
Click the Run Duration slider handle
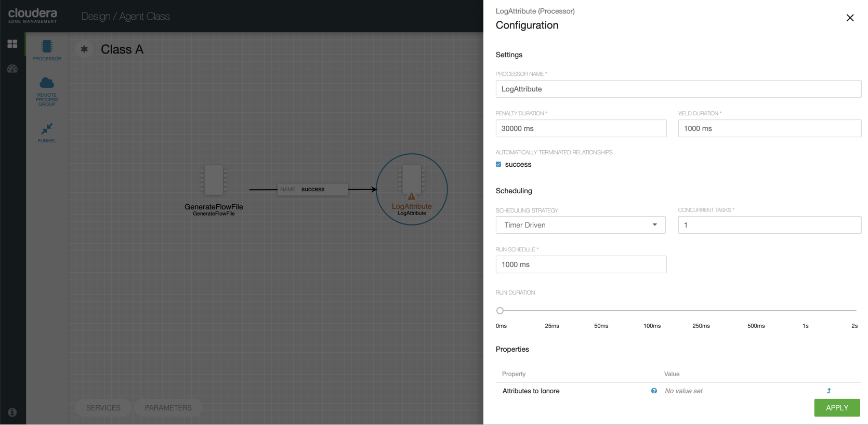point(500,311)
